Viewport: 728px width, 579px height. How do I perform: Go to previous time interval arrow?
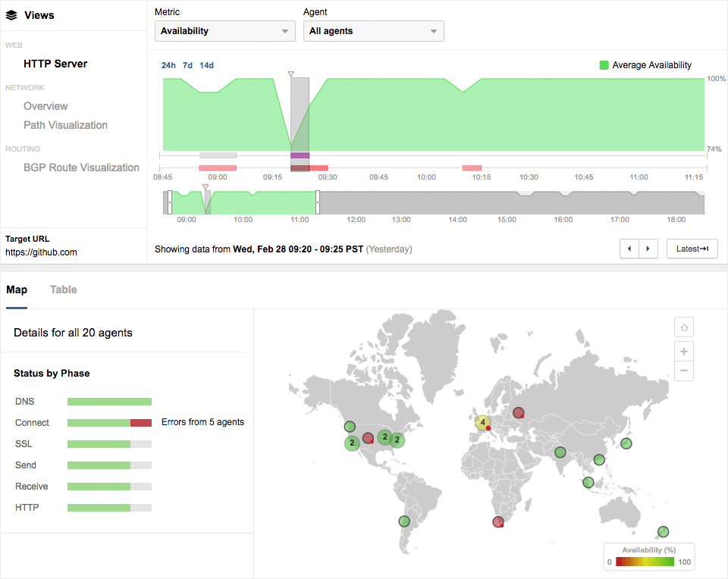(629, 249)
